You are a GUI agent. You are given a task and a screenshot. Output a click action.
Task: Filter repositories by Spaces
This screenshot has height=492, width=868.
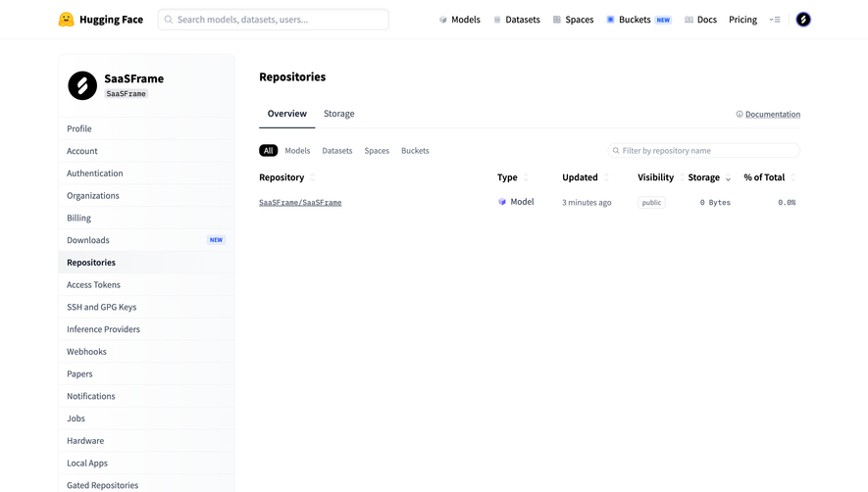click(x=377, y=151)
